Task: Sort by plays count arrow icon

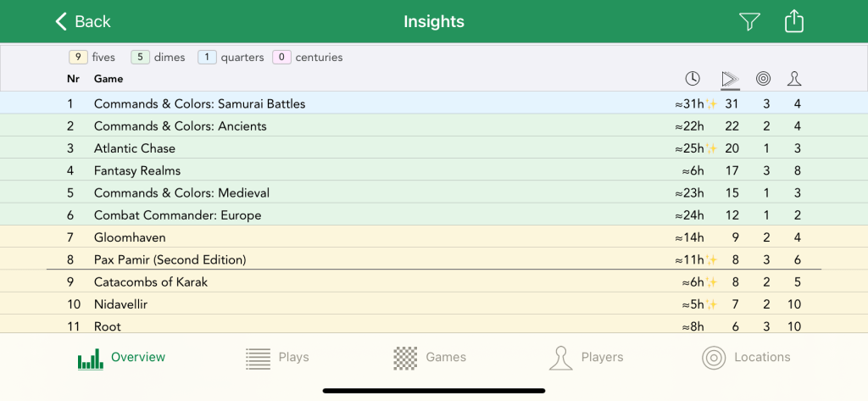Action: [729, 79]
